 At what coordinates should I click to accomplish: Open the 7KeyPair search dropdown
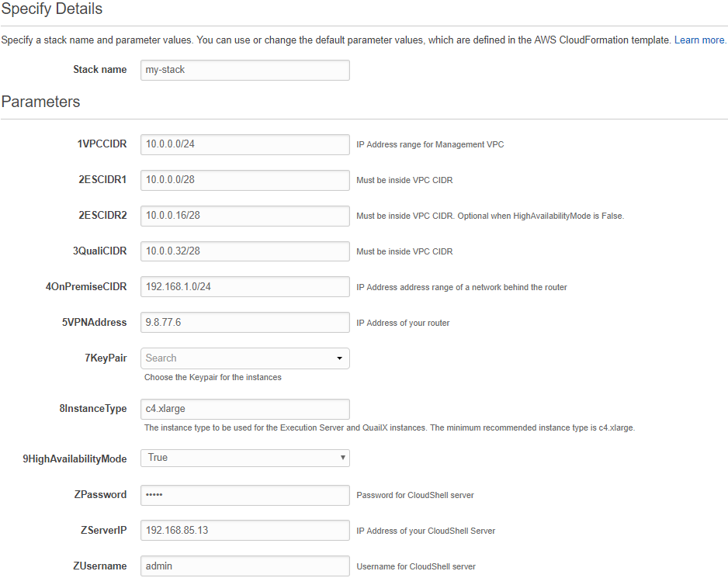245,358
